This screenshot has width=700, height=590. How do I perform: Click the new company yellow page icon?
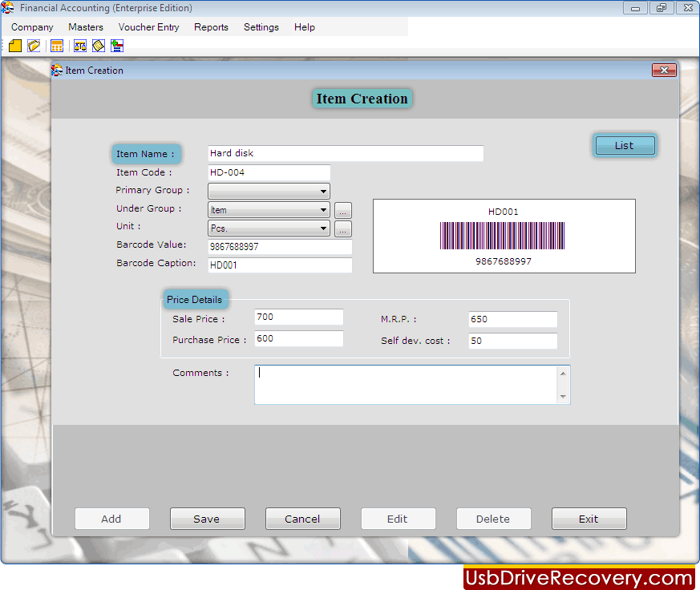tap(15, 46)
